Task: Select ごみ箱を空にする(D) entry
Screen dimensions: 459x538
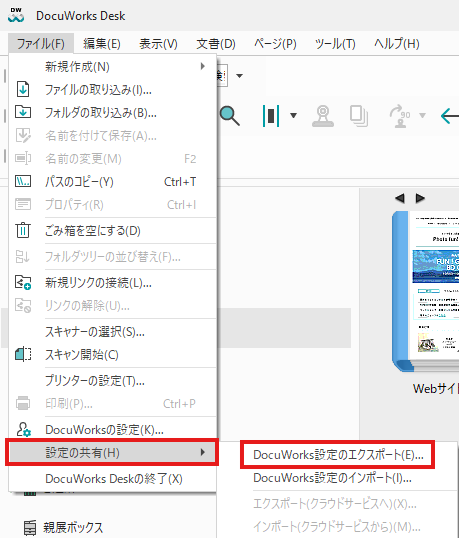Action: 113,231
